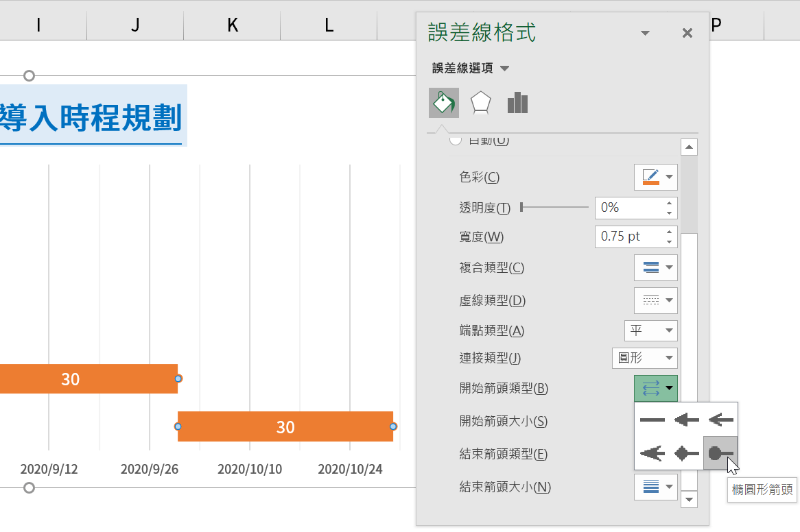Open the 結束箭頭大小 dropdown
800x532 pixels.
[656, 487]
